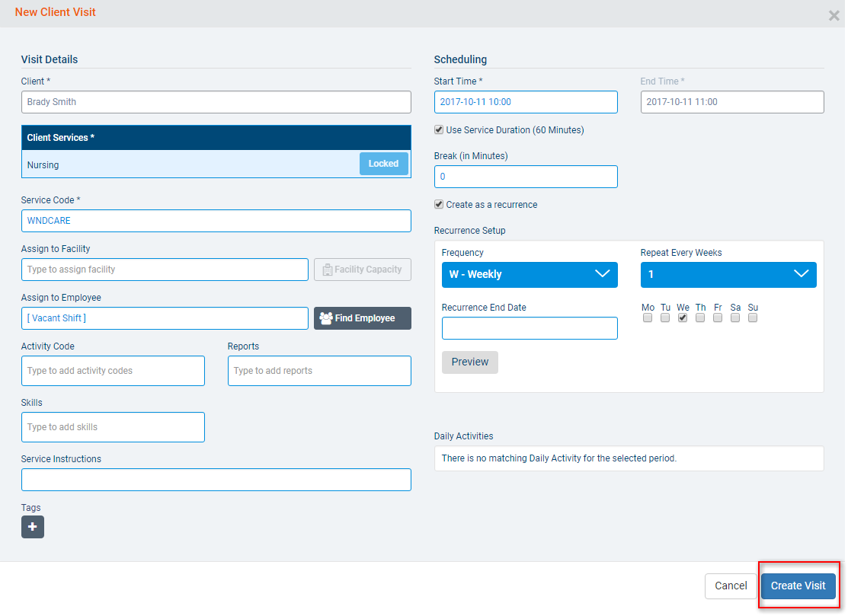The height and width of the screenshot is (616, 848).
Task: Enable the Friday recurrence day checkbox
Action: click(x=718, y=318)
